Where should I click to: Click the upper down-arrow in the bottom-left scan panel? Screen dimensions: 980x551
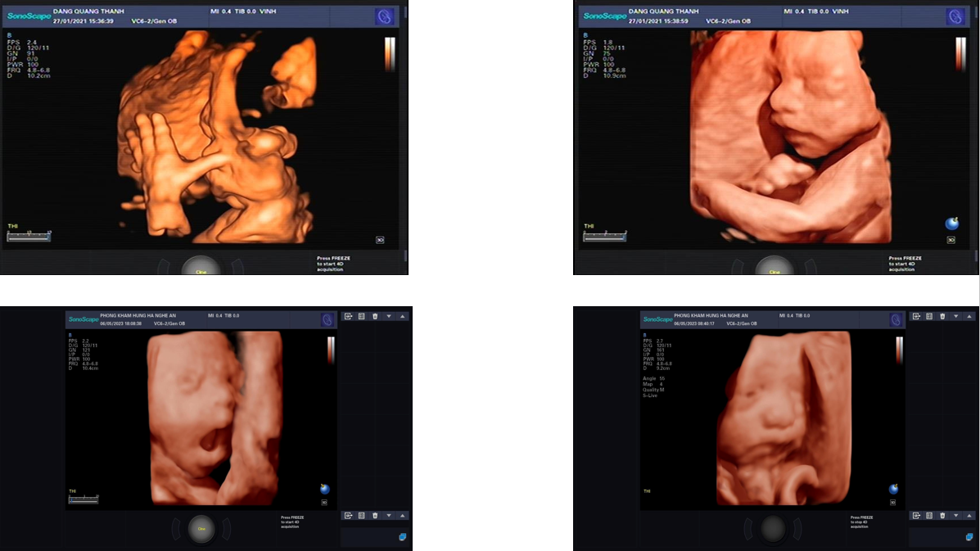[389, 316]
